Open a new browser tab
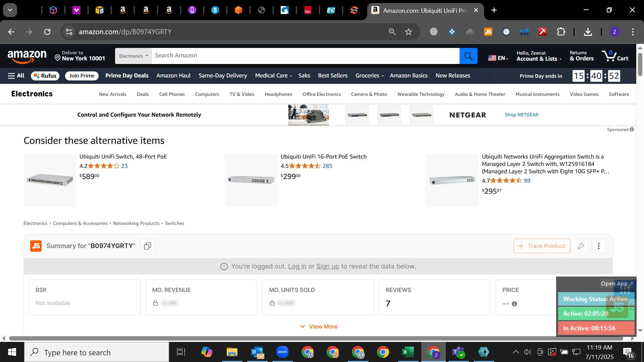 point(494,10)
